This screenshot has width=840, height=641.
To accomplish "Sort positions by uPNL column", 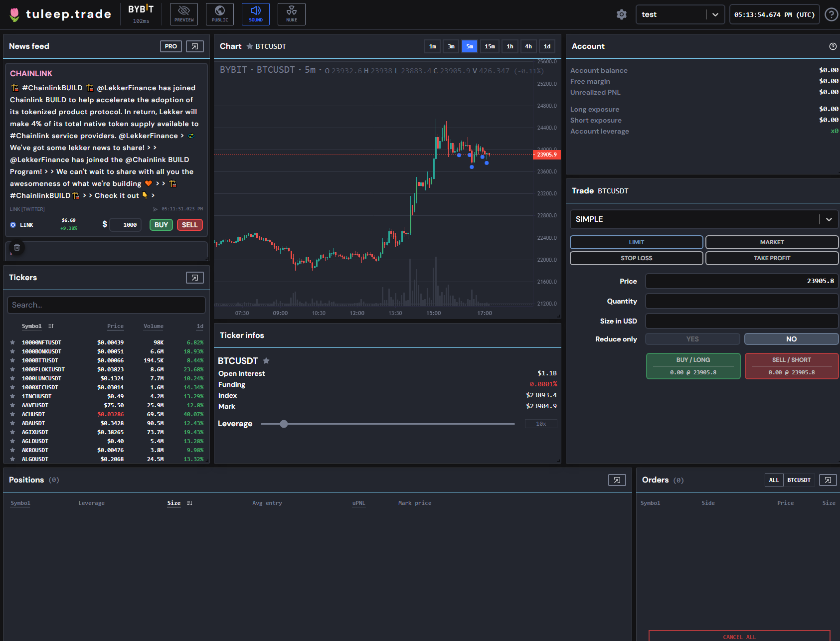I will pyautogui.click(x=359, y=503).
